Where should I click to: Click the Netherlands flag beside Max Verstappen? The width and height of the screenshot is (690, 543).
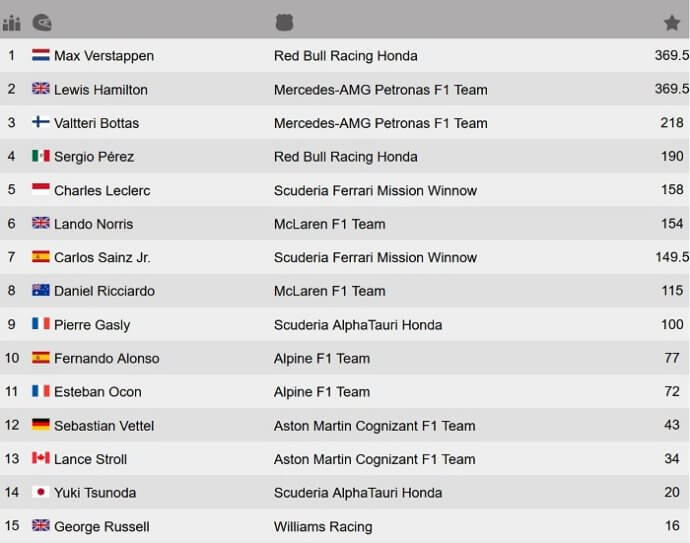tap(40, 55)
